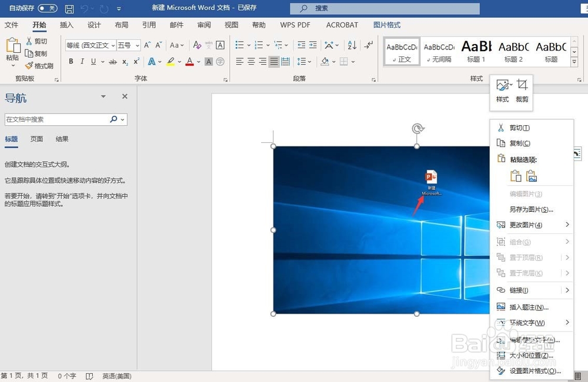Toggle strikethrough formatting

pos(112,62)
